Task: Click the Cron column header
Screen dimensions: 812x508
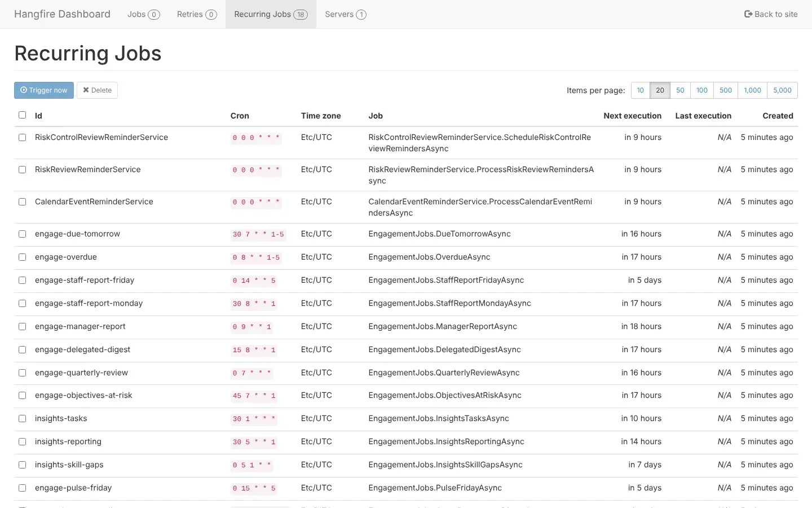Action: coord(240,116)
